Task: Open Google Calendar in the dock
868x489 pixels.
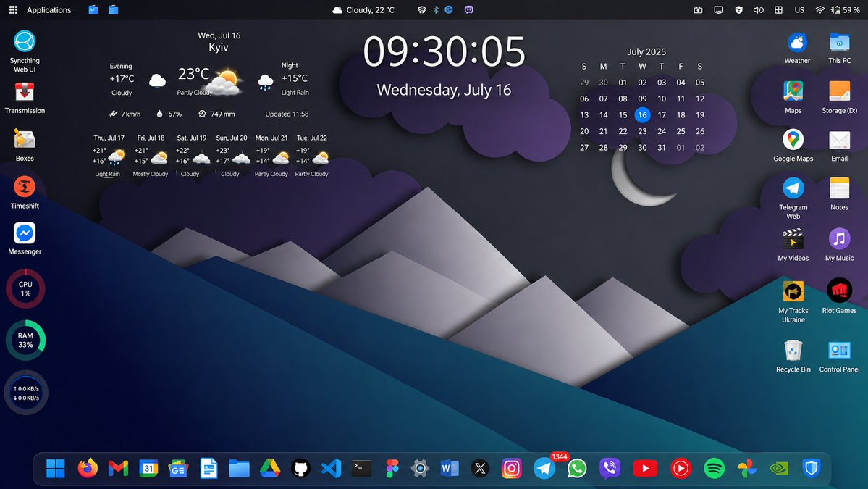Action: [x=148, y=469]
